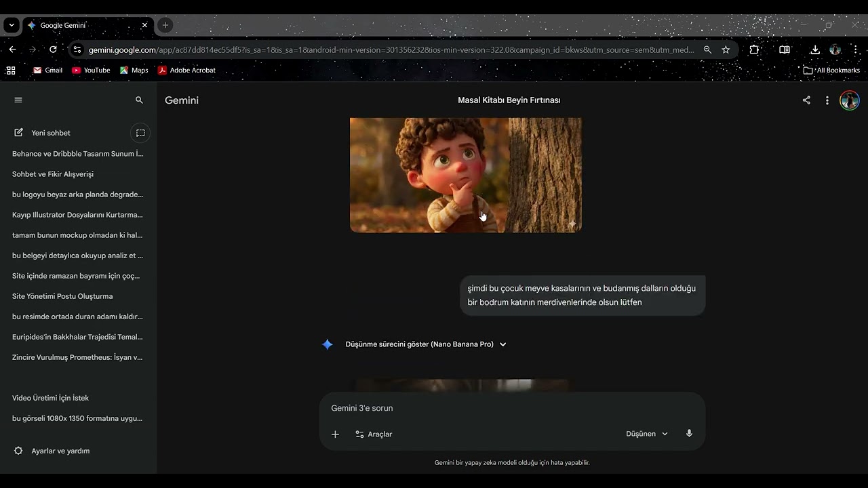Viewport: 868px width, 488px height.
Task: Click the Gemini logo text
Action: click(182, 100)
